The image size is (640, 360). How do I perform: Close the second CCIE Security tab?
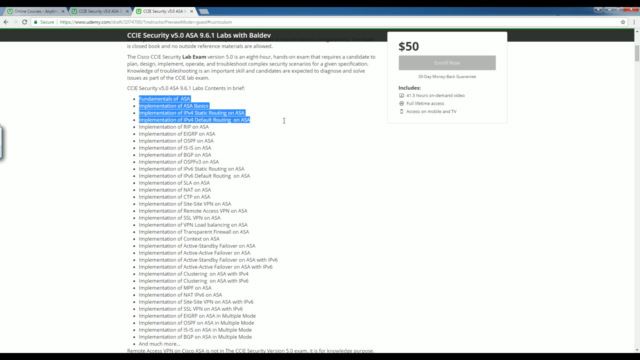click(x=127, y=11)
